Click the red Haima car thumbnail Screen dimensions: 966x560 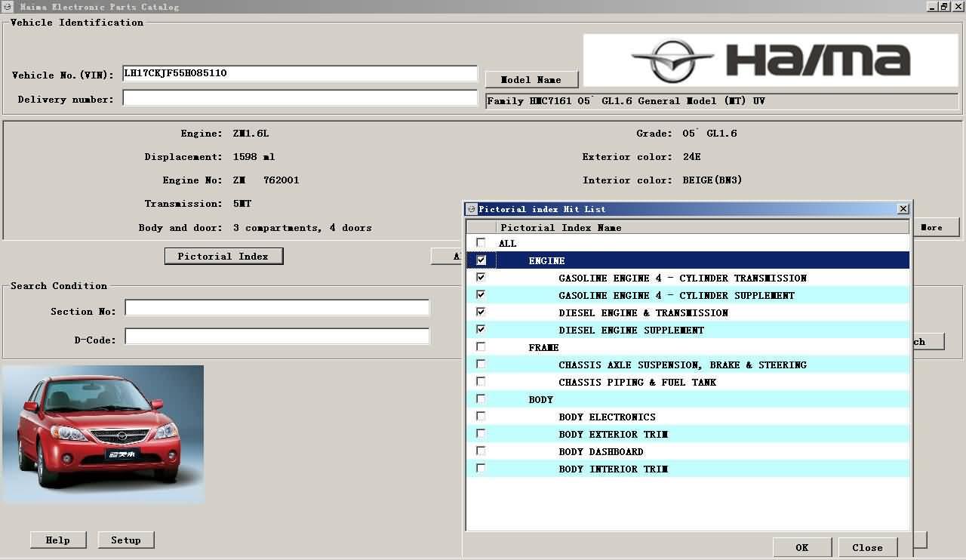point(103,434)
